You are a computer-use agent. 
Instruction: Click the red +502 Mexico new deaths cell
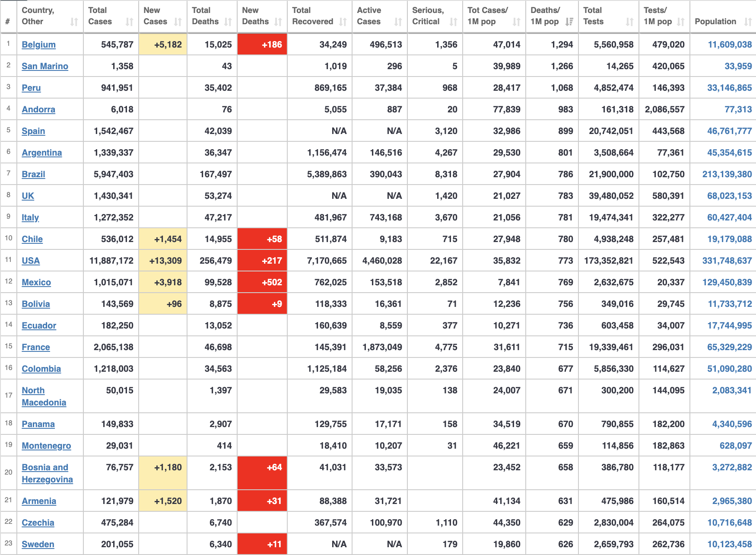tap(262, 282)
